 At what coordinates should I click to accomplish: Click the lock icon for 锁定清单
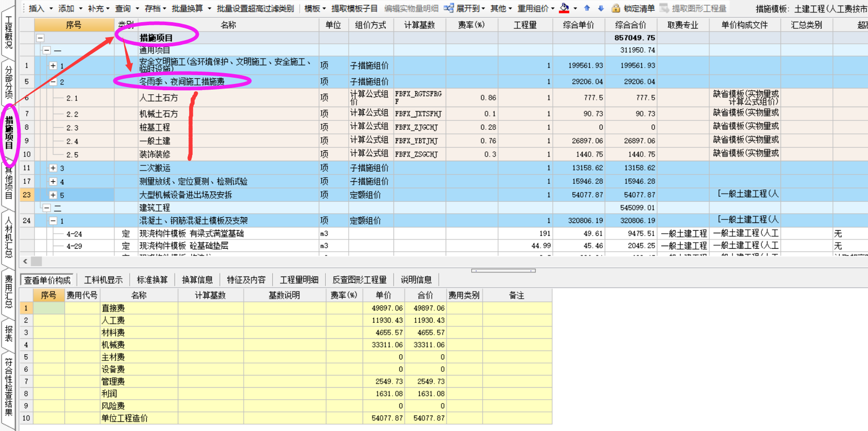click(x=616, y=8)
